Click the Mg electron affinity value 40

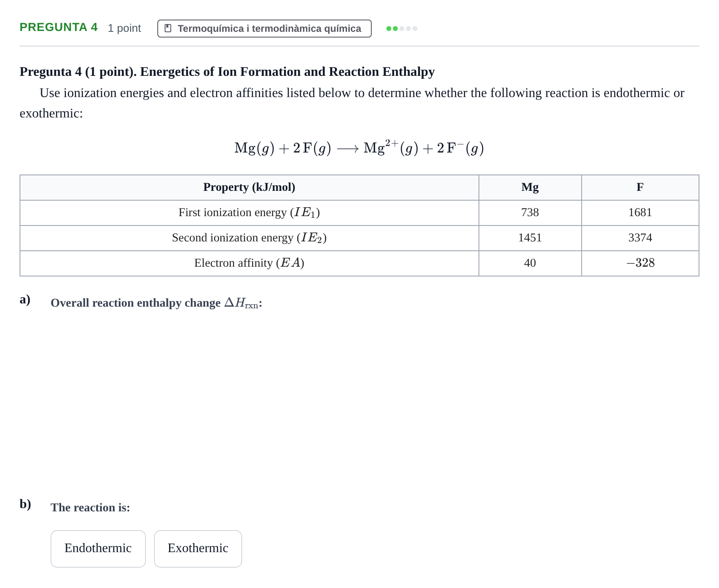point(530,263)
